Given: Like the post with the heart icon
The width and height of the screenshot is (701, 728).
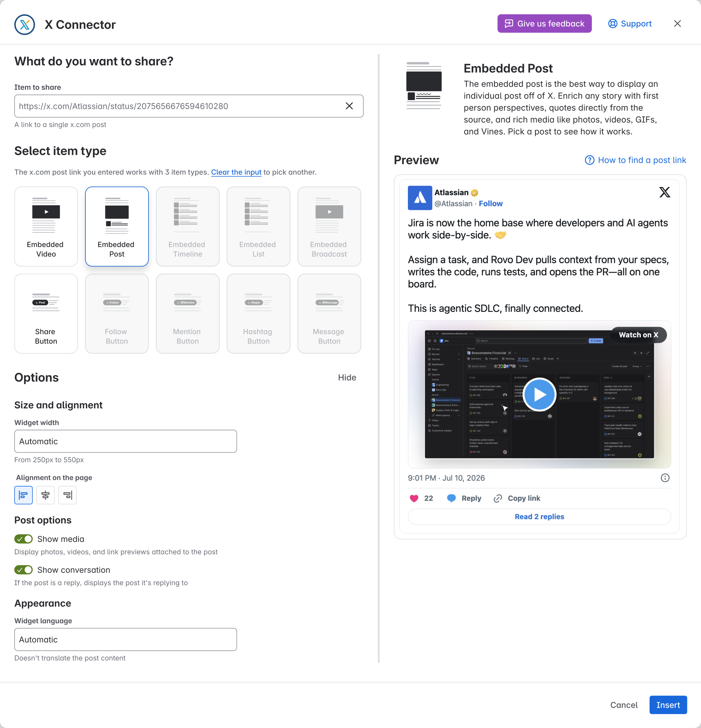Looking at the screenshot, I should (414, 498).
